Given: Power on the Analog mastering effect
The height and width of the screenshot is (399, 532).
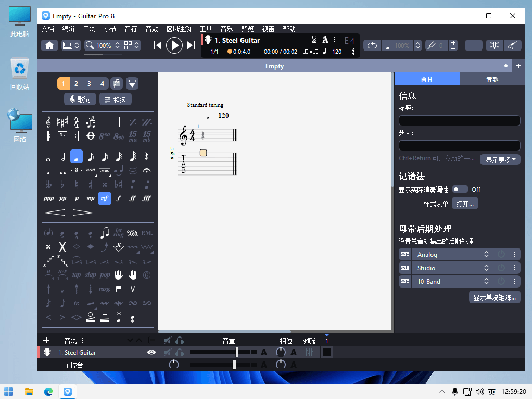Looking at the screenshot, I should [501, 254].
